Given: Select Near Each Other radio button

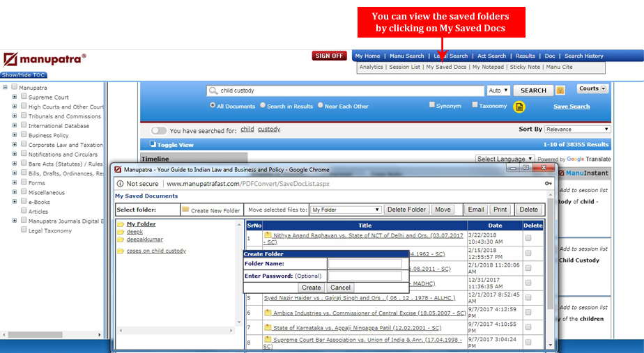Looking at the screenshot, I should (321, 106).
